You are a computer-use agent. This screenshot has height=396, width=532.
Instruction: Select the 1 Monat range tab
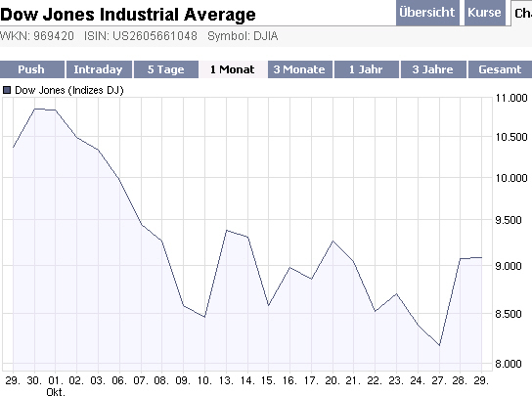click(x=233, y=69)
